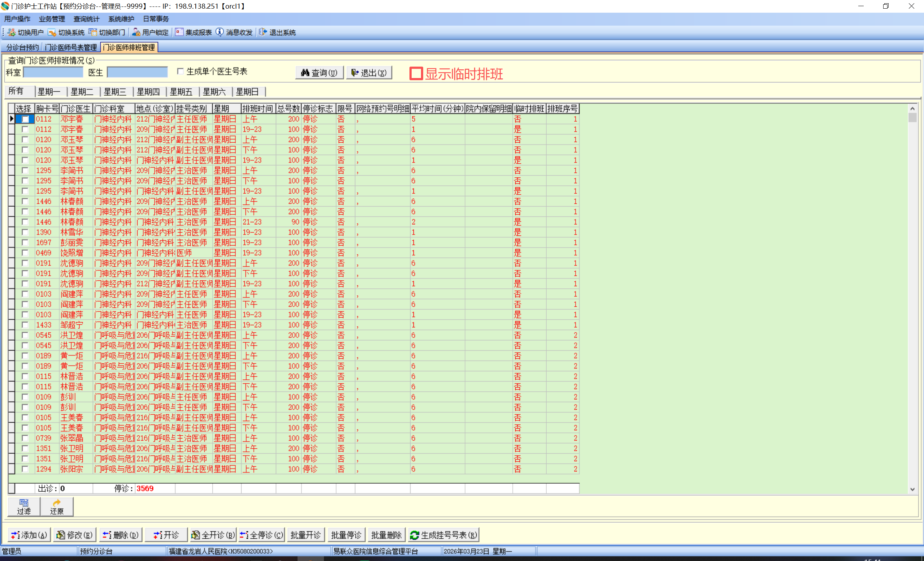Click the 退出系统 toolbar icon
The width and height of the screenshot is (924, 561).
coord(263,32)
